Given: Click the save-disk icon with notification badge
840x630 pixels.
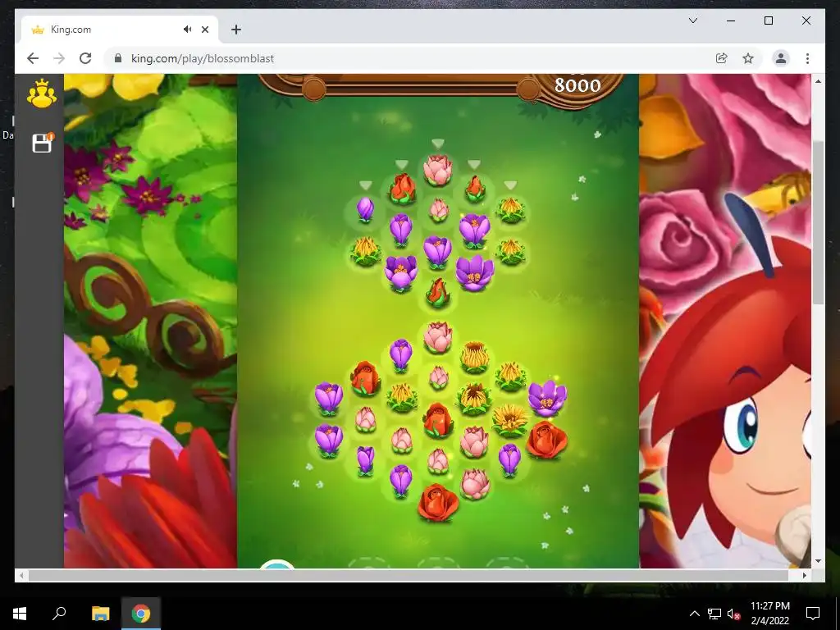Looking at the screenshot, I should click(43, 143).
